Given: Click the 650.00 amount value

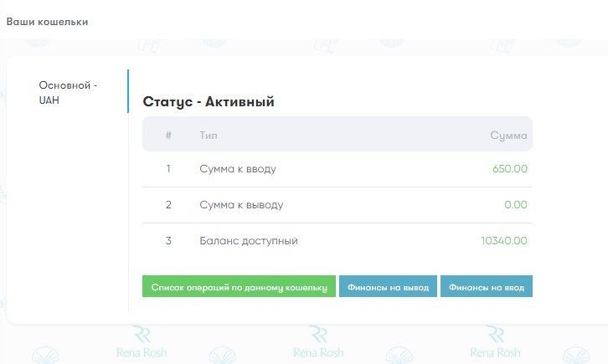Looking at the screenshot, I should click(x=510, y=169).
